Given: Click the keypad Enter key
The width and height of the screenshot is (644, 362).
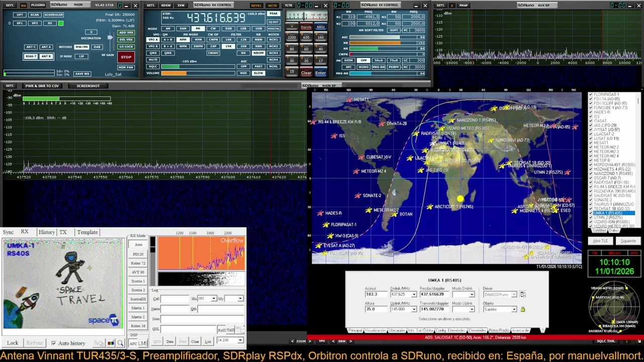Looking at the screenshot, I should (x=320, y=73).
